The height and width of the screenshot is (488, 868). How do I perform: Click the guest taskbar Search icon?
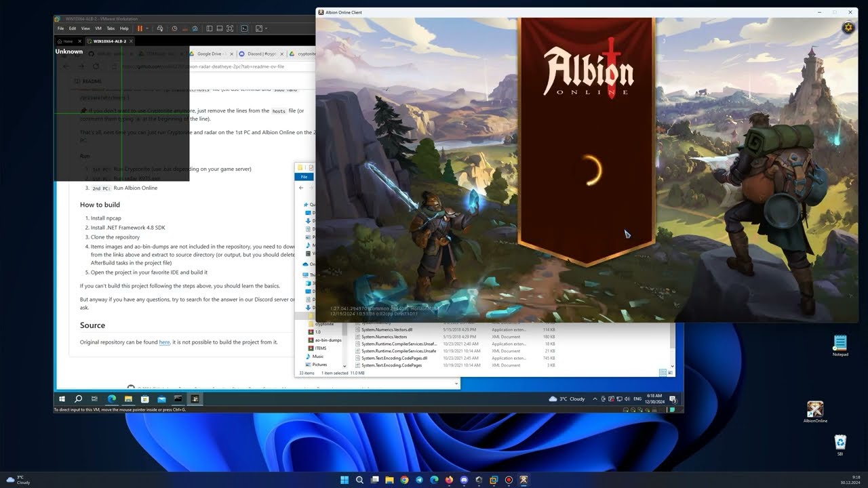coord(78,399)
